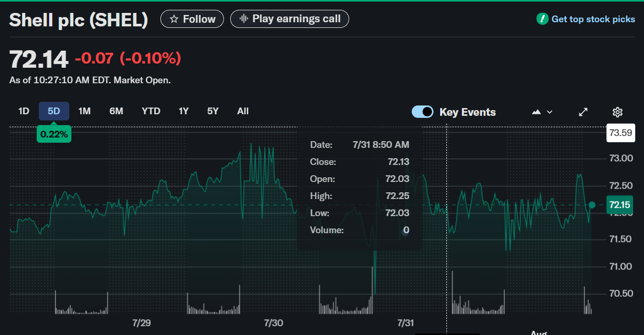644x335 pixels.
Task: Open Get top stock picks link
Action: pyautogui.click(x=593, y=19)
